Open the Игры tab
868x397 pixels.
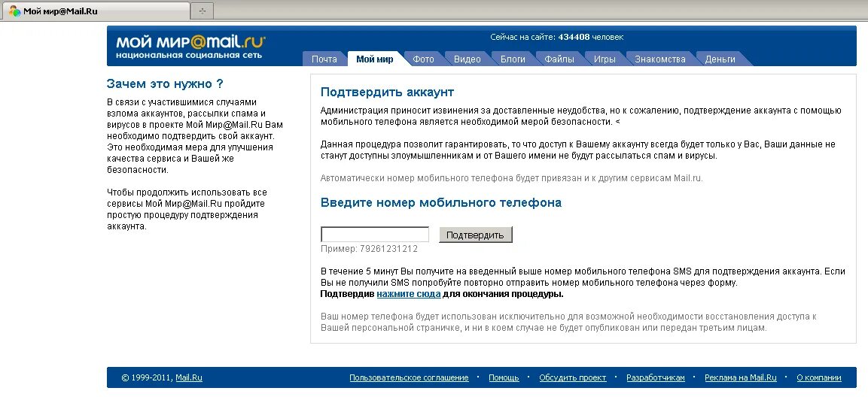pyautogui.click(x=605, y=59)
